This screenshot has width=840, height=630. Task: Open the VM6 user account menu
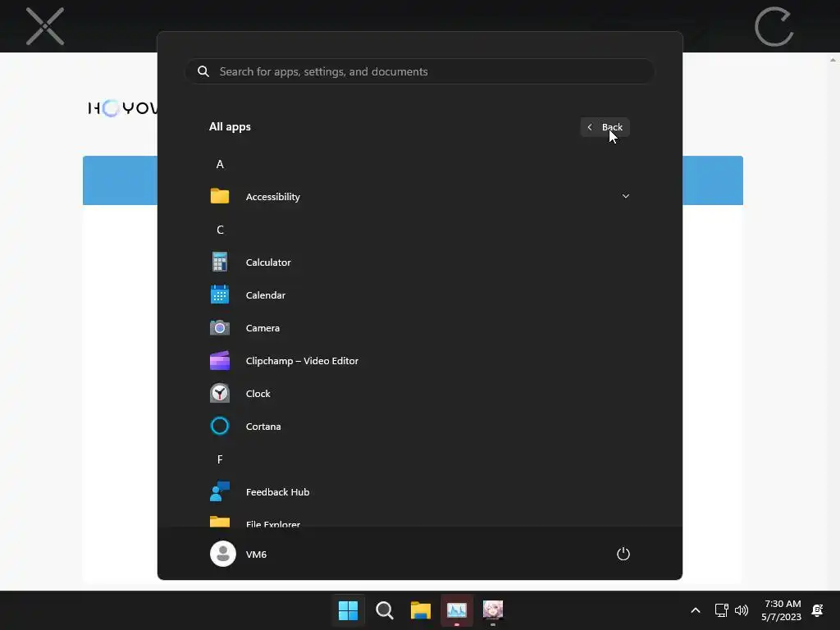pyautogui.click(x=239, y=554)
